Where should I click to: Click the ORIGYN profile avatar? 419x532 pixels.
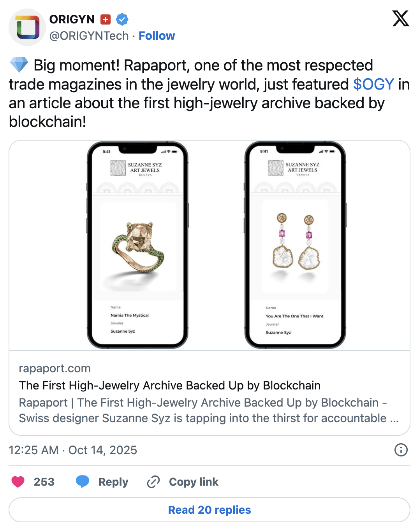click(27, 27)
